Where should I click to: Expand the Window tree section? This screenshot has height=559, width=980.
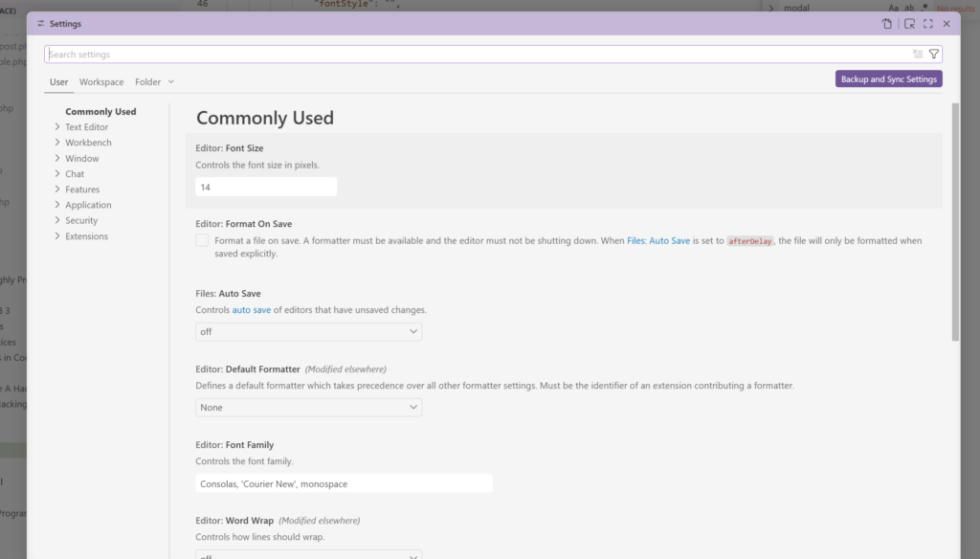57,158
